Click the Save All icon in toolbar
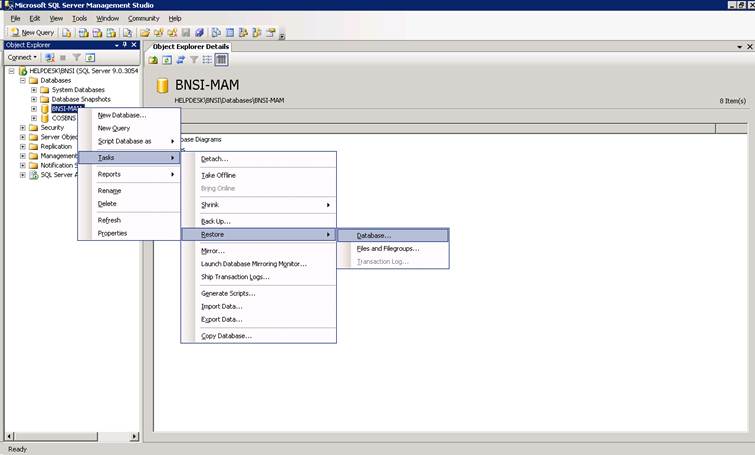 [x=199, y=33]
